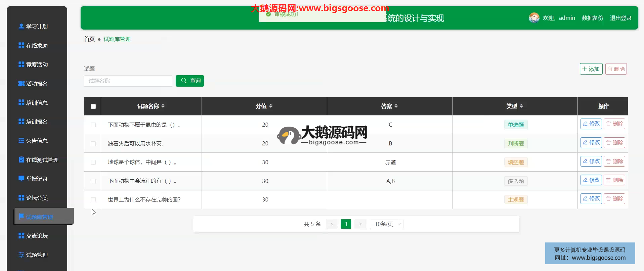The image size is (644, 271).
Task: Click the admin avatar in header
Action: pos(534,18)
